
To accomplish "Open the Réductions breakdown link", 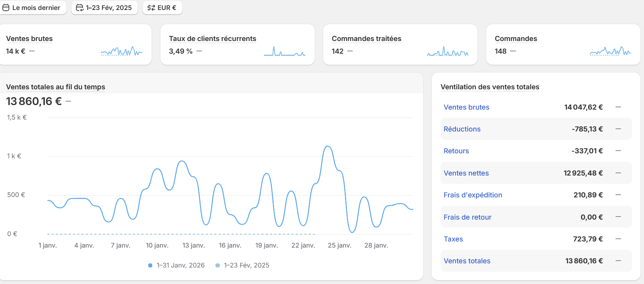I will 462,129.
